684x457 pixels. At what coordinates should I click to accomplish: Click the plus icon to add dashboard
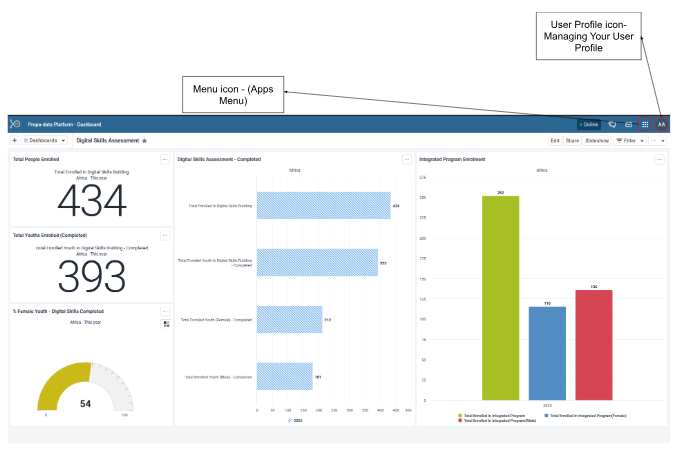(x=14, y=141)
